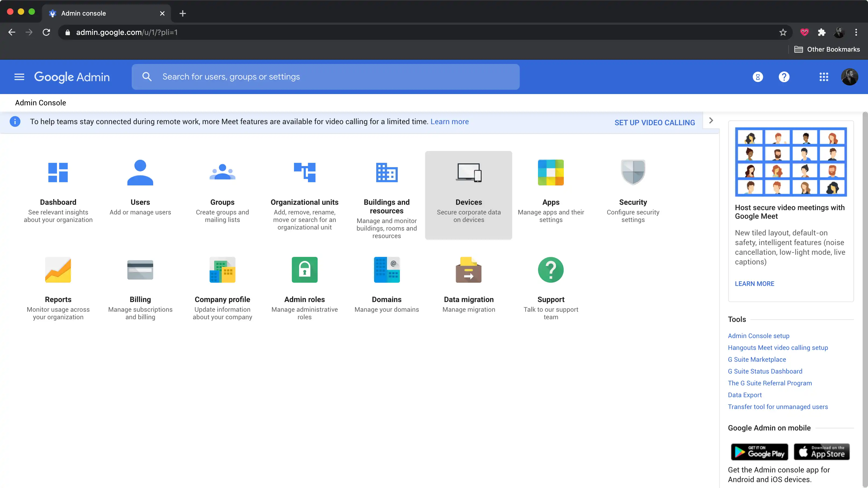Open the Chrome extensions puzzle icon
868x488 pixels.
click(822, 32)
